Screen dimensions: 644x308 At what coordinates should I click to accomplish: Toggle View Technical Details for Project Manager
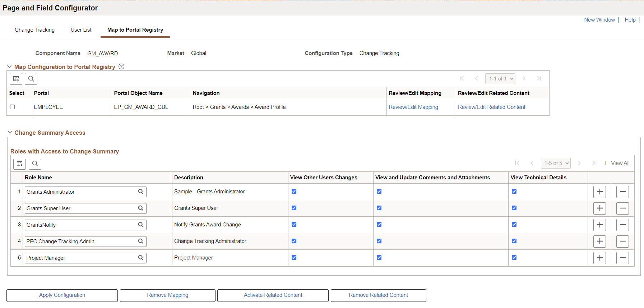pyautogui.click(x=514, y=258)
